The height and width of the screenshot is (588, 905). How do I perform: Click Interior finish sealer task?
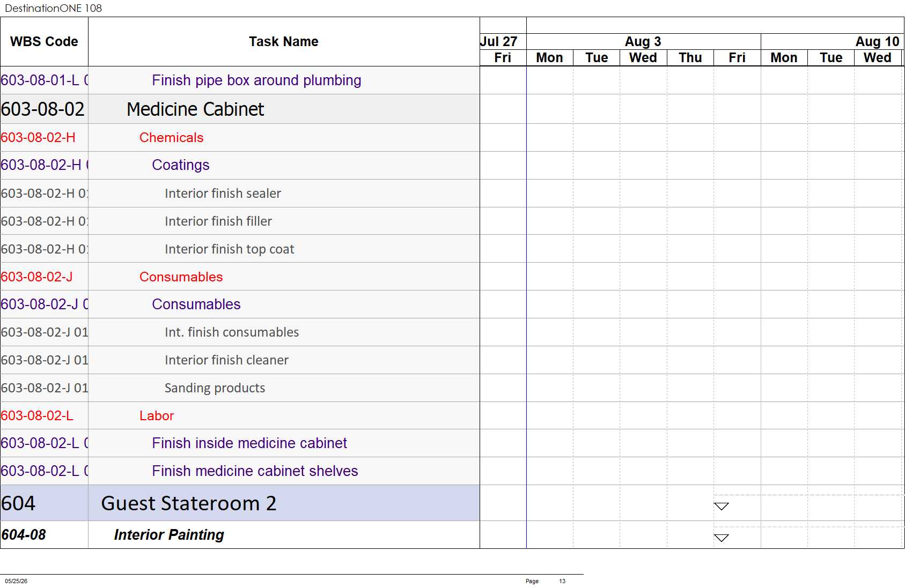(x=223, y=193)
